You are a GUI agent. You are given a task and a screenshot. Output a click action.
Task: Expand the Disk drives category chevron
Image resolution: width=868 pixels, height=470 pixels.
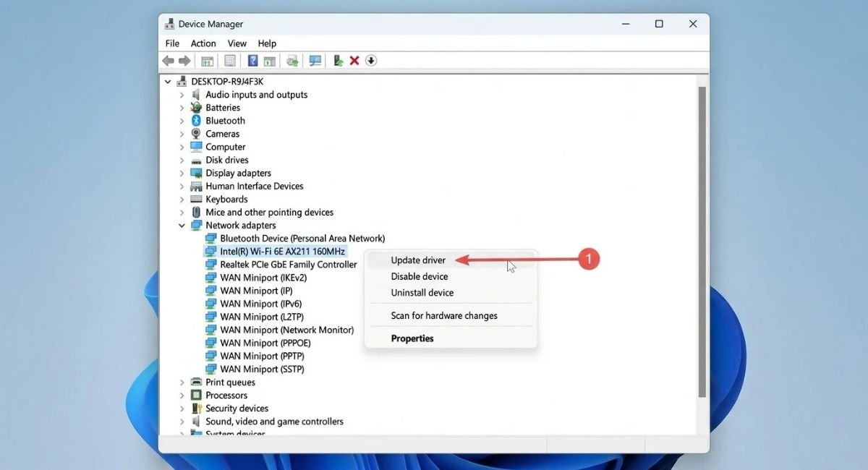point(182,160)
